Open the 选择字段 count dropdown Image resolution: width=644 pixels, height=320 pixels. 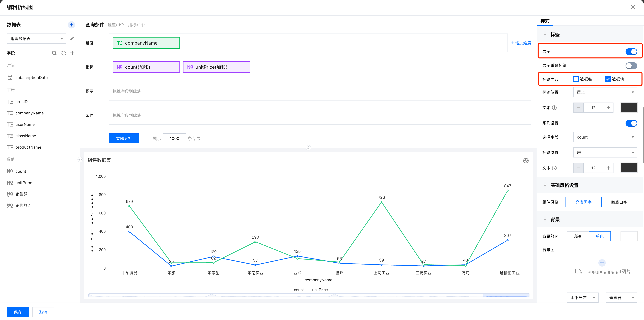[605, 137]
